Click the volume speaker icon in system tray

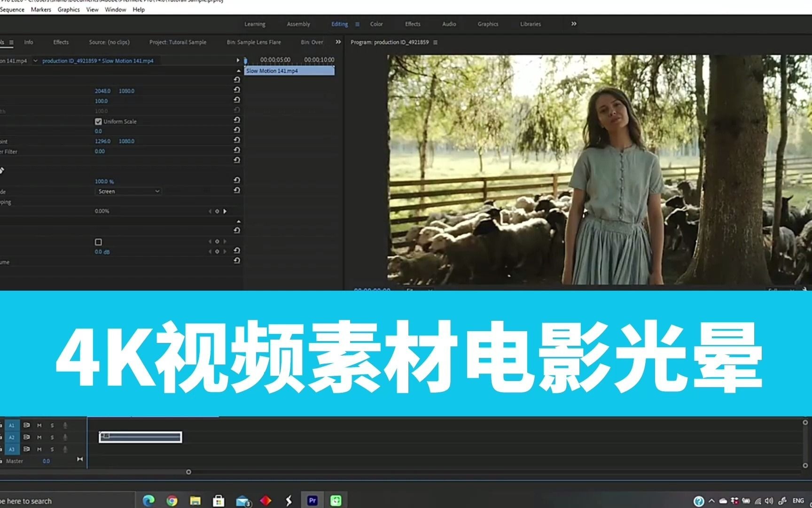pyautogui.click(x=769, y=501)
